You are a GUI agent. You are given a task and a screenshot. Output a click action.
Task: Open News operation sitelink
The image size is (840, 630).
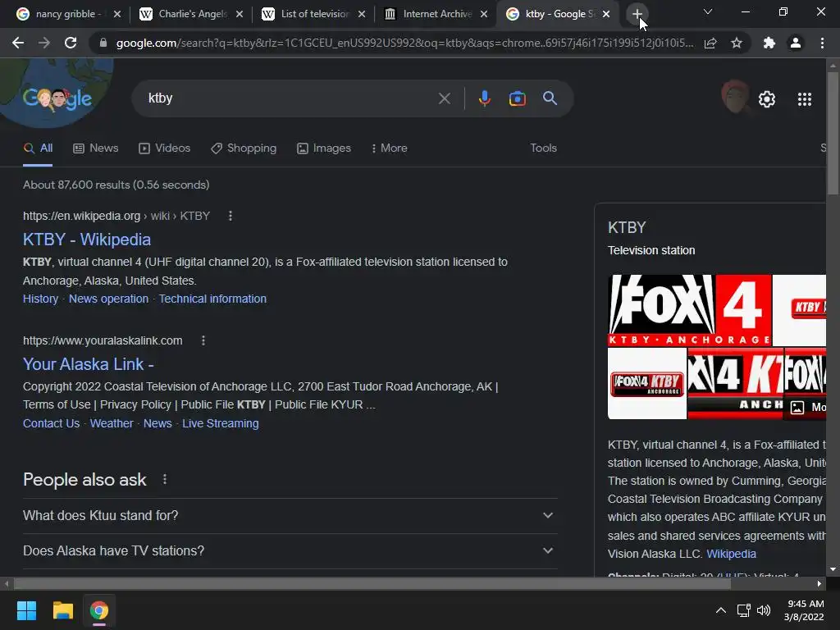coord(109,299)
